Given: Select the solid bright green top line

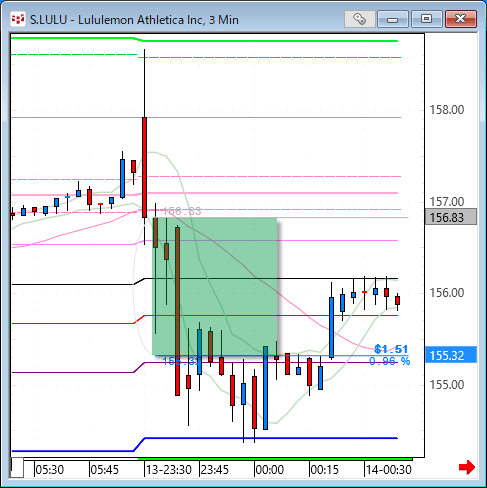Looking at the screenshot, I should click(271, 41).
